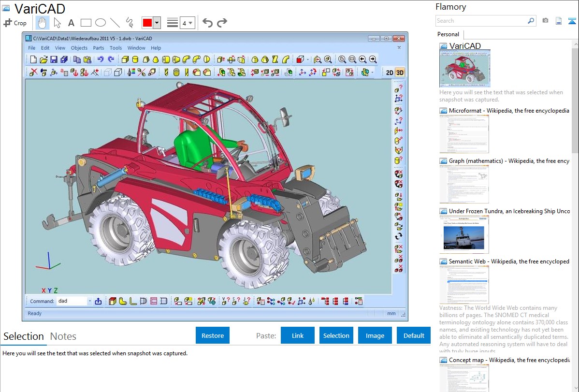Toggle the 3D mode button
579x392 pixels.
(400, 73)
